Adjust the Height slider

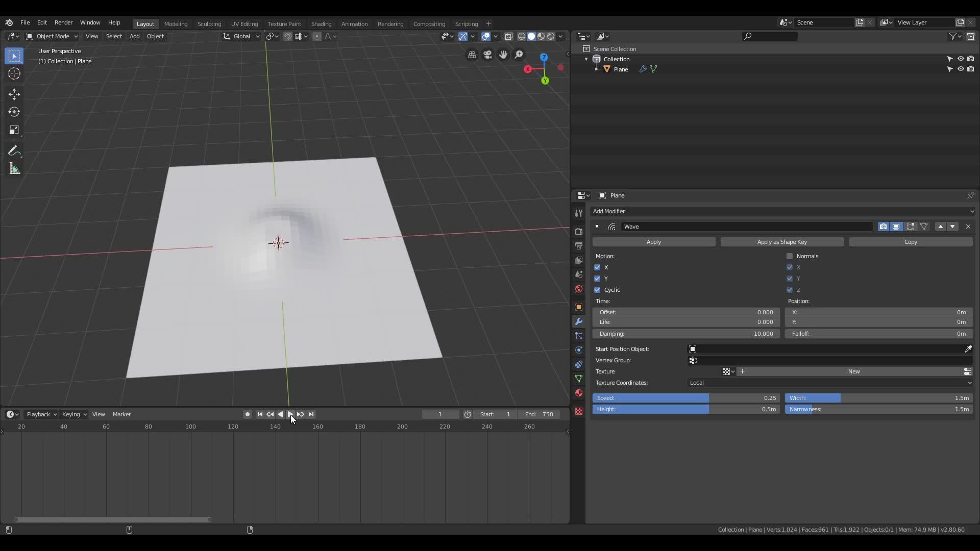click(x=686, y=409)
